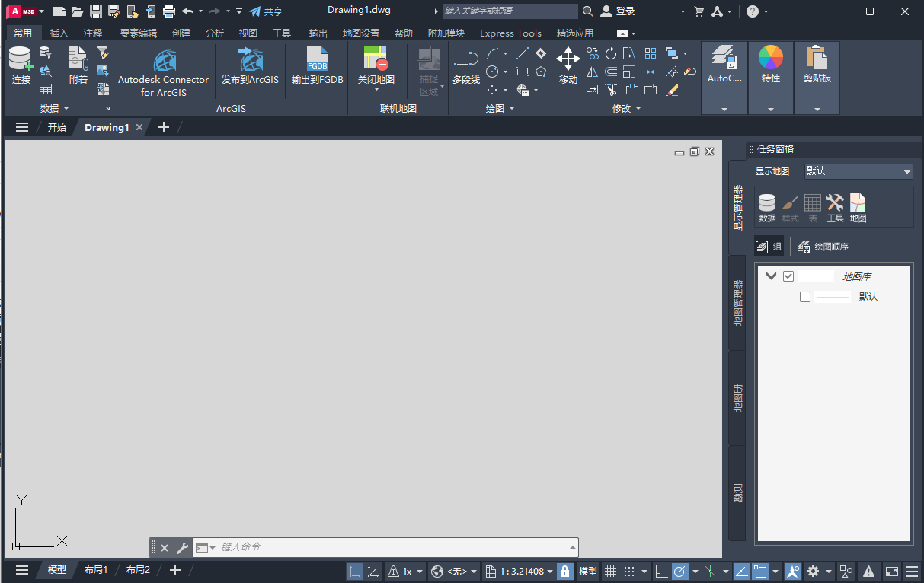This screenshot has height=583, width=924.
Task: Toggle the 地图库 visibility checkbox
Action: [788, 276]
